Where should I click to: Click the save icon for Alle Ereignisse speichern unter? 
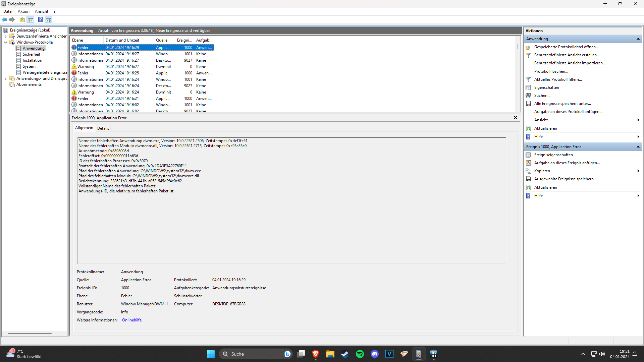tap(528, 104)
